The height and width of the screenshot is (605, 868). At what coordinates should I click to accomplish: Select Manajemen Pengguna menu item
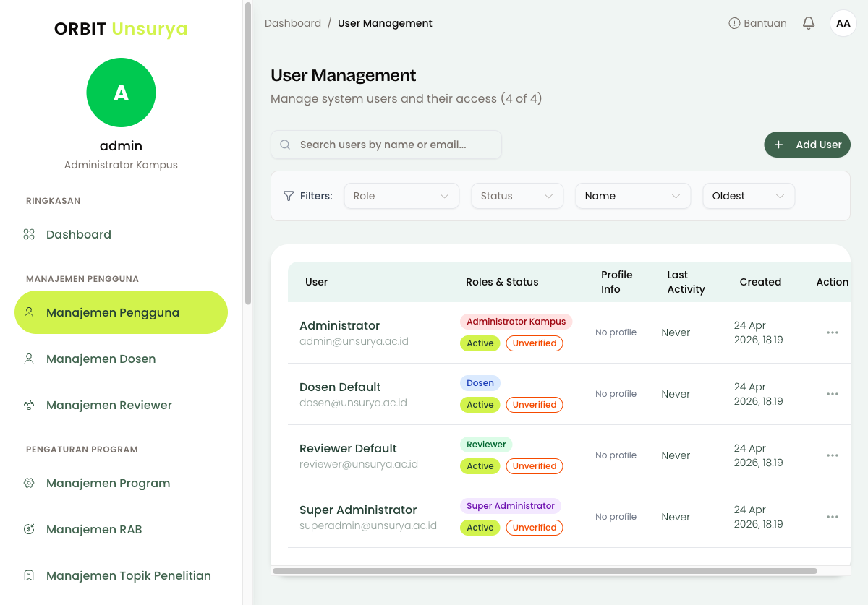click(x=121, y=312)
